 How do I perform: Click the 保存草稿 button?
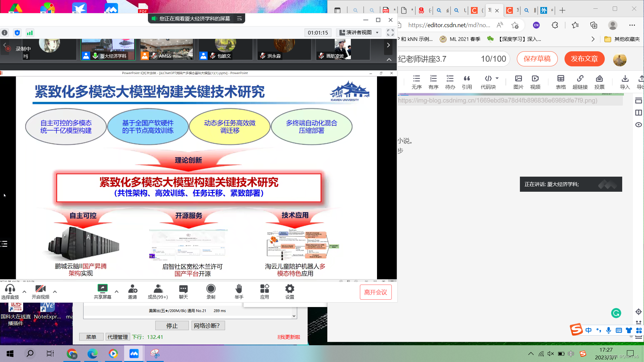(x=537, y=59)
